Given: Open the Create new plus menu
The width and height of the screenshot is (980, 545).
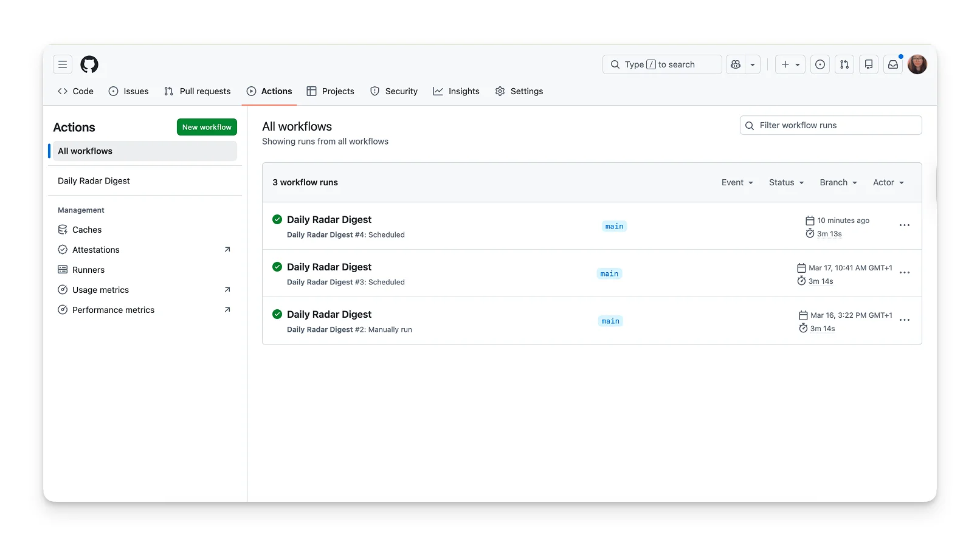Looking at the screenshot, I should tap(790, 64).
